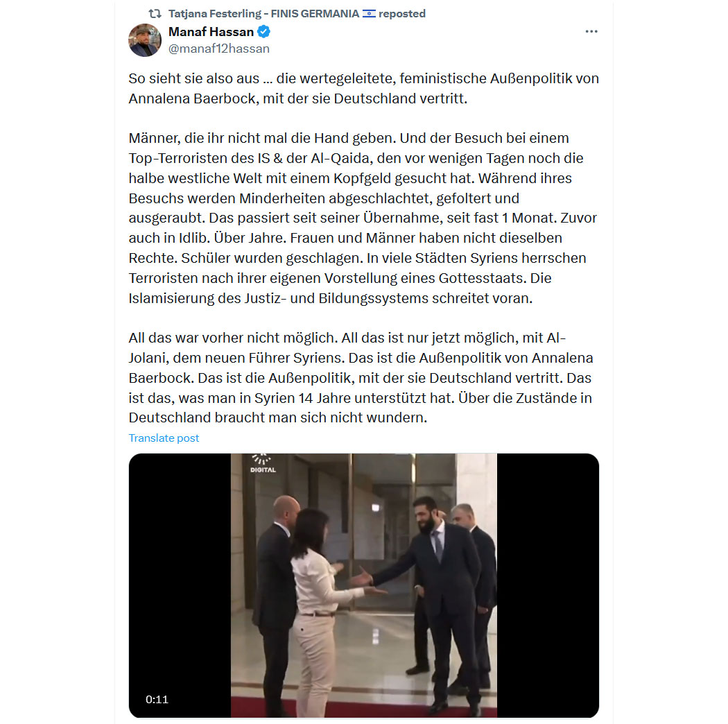Click the right black letterbox bar of the video
This screenshot has height=724, width=728.
pyautogui.click(x=548, y=585)
